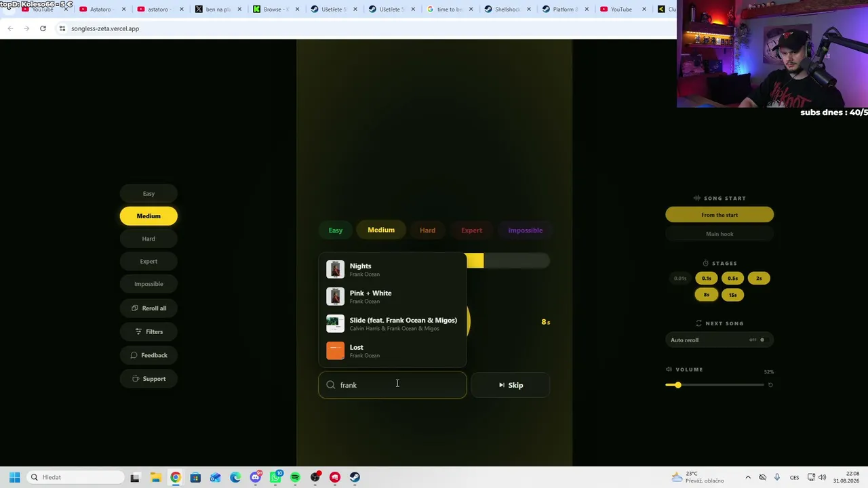
Task: Toggle the 15s stage
Action: (x=732, y=295)
